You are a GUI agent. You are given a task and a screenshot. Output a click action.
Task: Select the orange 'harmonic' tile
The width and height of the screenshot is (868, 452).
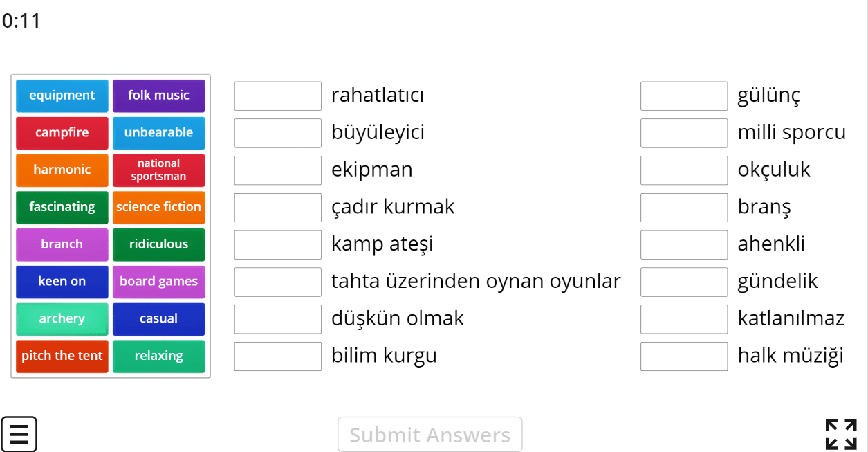point(62,170)
